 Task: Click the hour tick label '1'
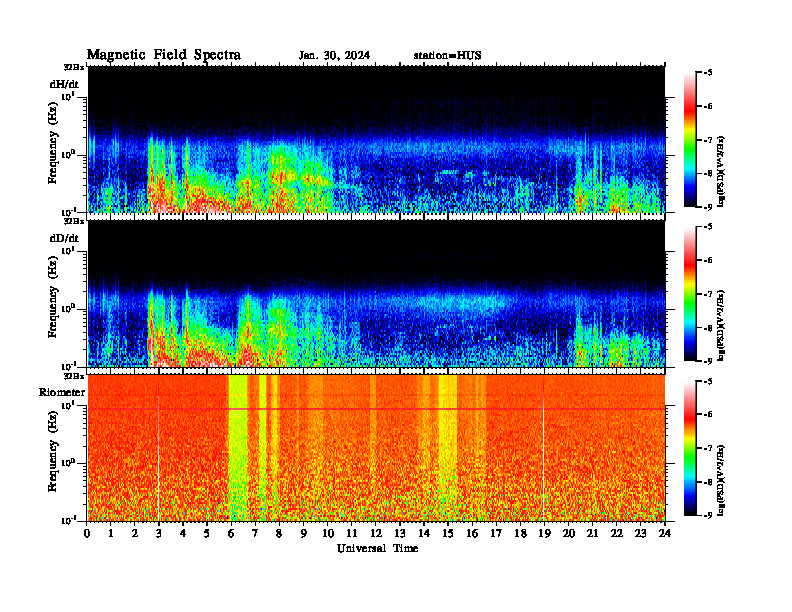pyautogui.click(x=111, y=534)
